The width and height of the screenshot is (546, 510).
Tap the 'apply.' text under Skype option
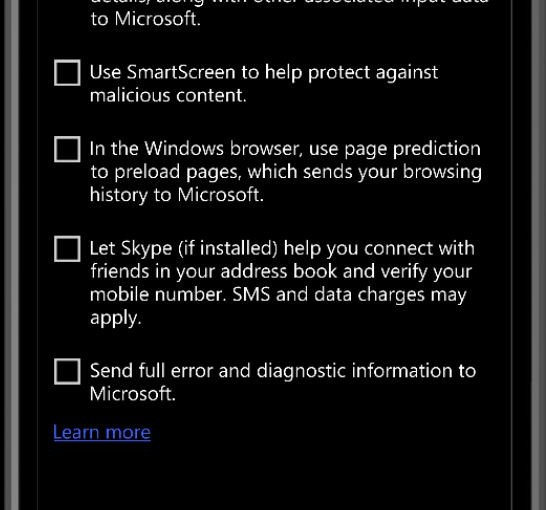point(116,318)
